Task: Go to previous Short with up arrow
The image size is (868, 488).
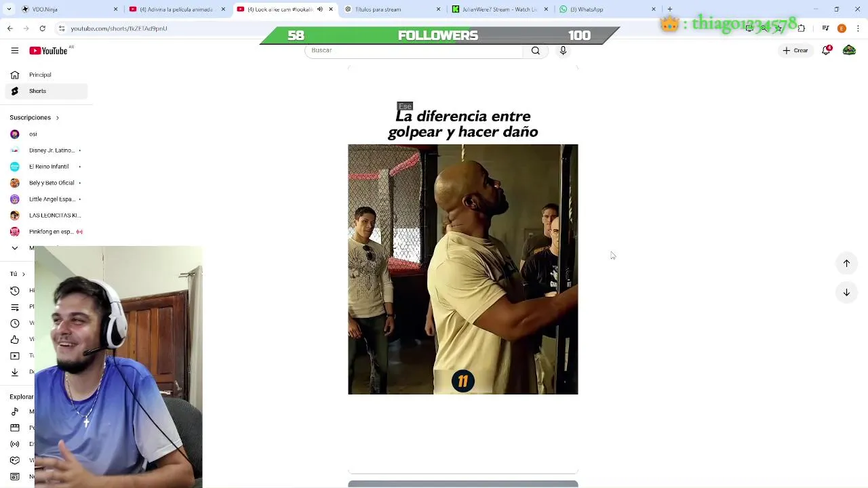Action: point(846,263)
